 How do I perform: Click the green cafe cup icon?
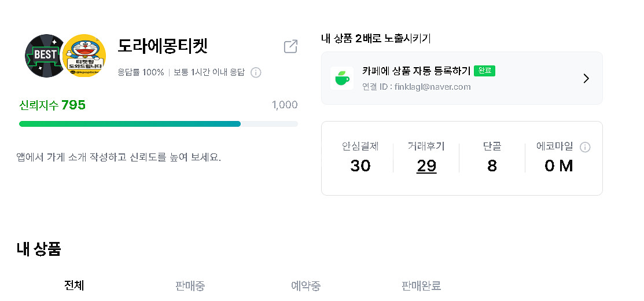[x=342, y=78]
